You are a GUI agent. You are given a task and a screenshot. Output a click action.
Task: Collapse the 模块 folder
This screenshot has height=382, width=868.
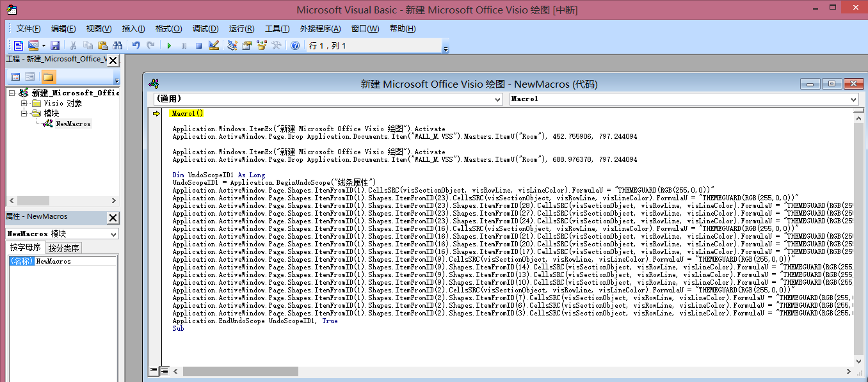pos(24,113)
